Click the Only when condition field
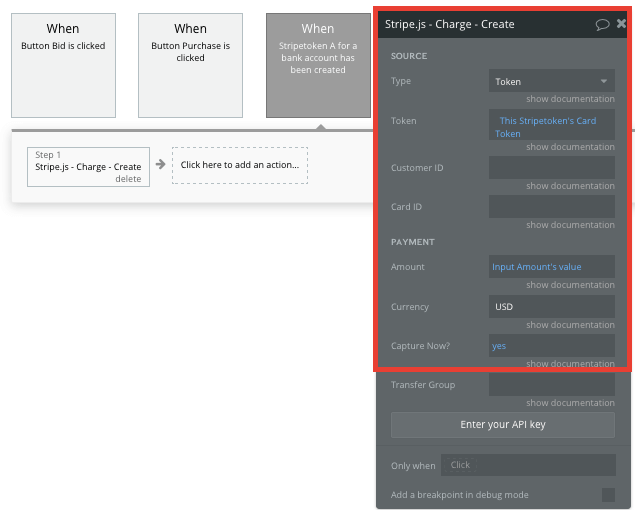635x510 pixels. point(528,465)
